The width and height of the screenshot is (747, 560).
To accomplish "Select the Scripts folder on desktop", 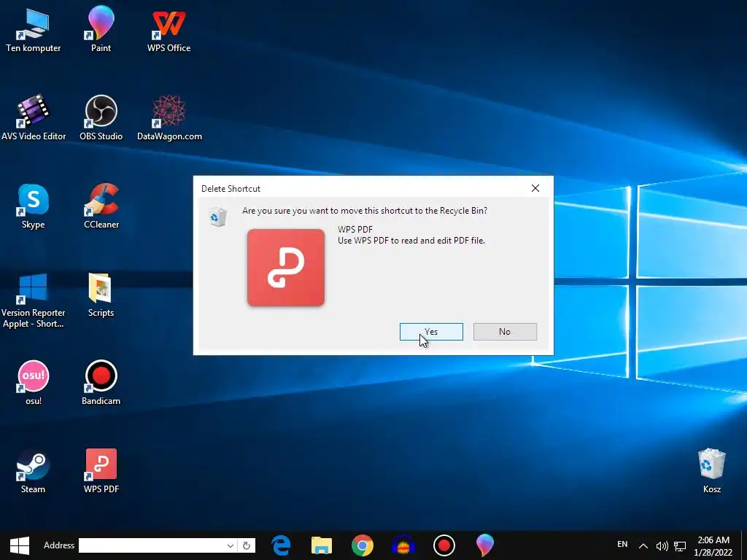I will click(101, 295).
